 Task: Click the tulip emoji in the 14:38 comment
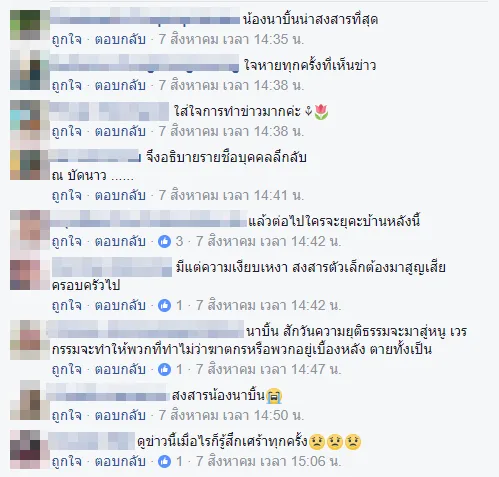point(321,112)
